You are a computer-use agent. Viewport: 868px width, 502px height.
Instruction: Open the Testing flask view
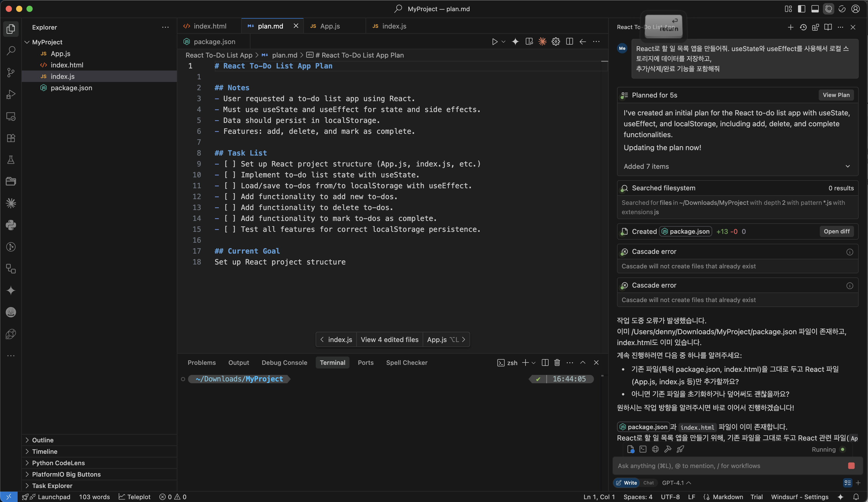11,160
